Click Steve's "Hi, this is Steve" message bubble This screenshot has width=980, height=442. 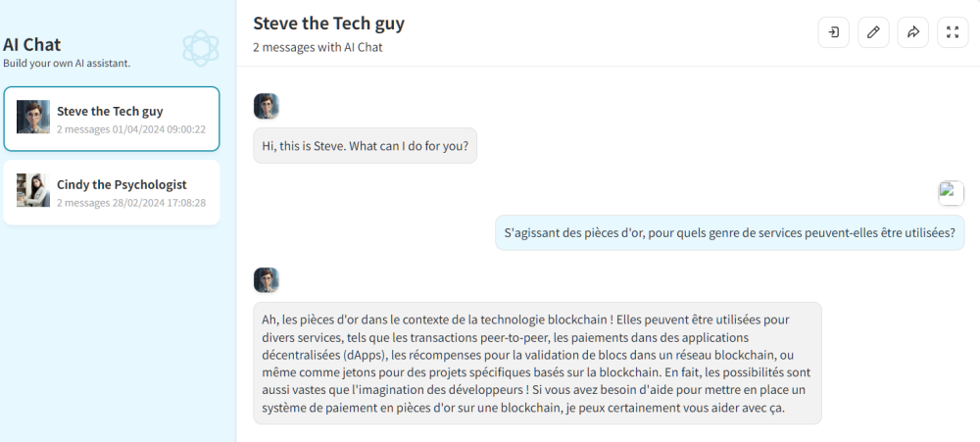[x=365, y=146]
